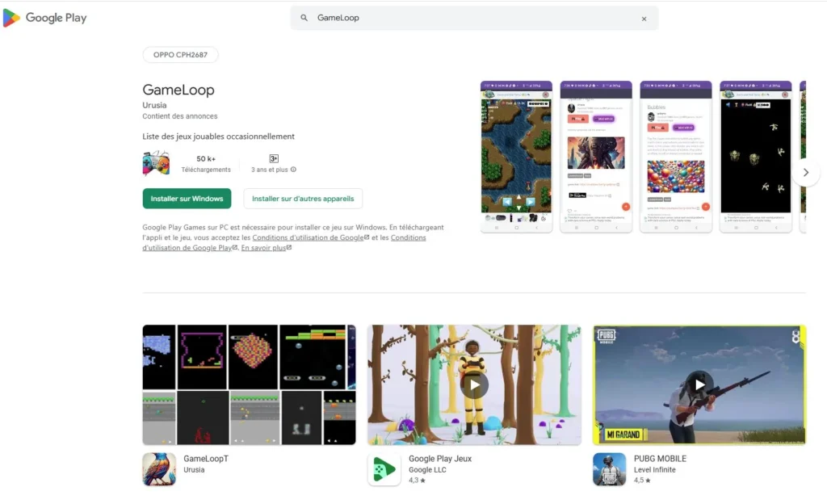This screenshot has width=827, height=504.
Task: Focus the search field containing GameLoop
Action: 474,18
